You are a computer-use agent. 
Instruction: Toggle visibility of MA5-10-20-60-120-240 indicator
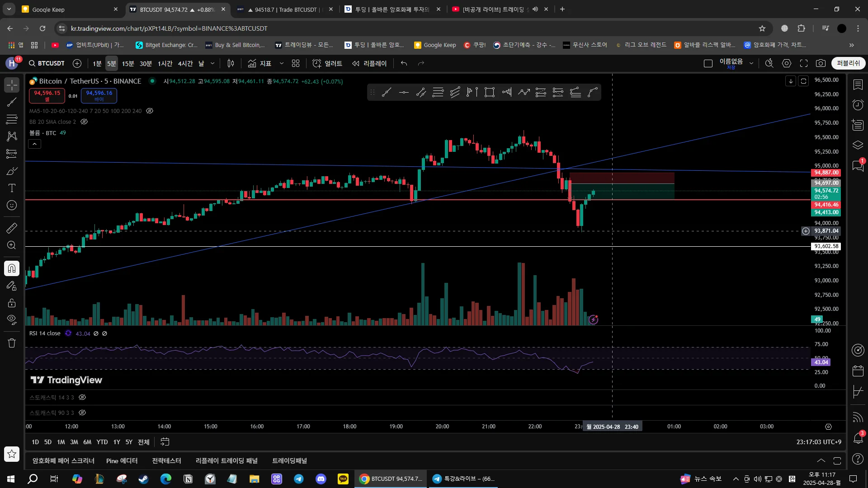pyautogui.click(x=150, y=111)
